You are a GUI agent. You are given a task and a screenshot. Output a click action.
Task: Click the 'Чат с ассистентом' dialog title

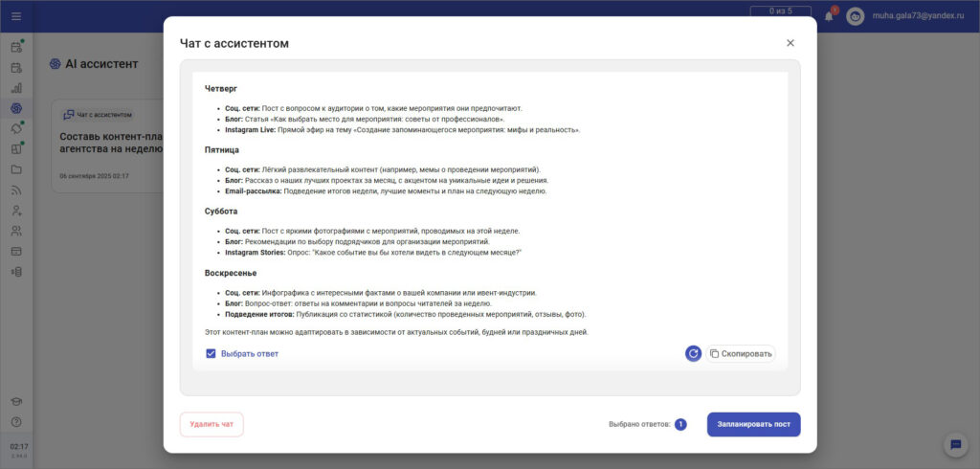pyautogui.click(x=234, y=44)
